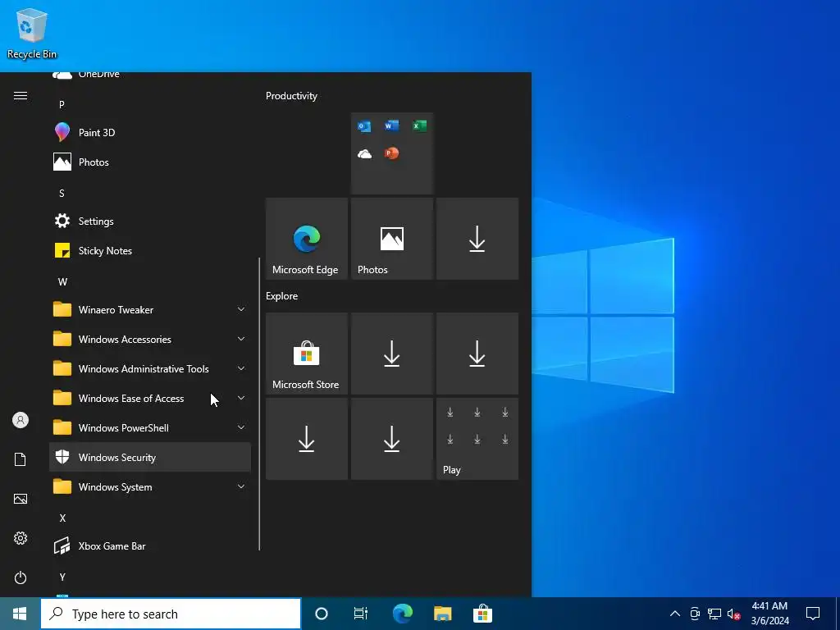This screenshot has width=840, height=630.
Task: Open Settings gear in Start sidebar
Action: click(x=21, y=538)
